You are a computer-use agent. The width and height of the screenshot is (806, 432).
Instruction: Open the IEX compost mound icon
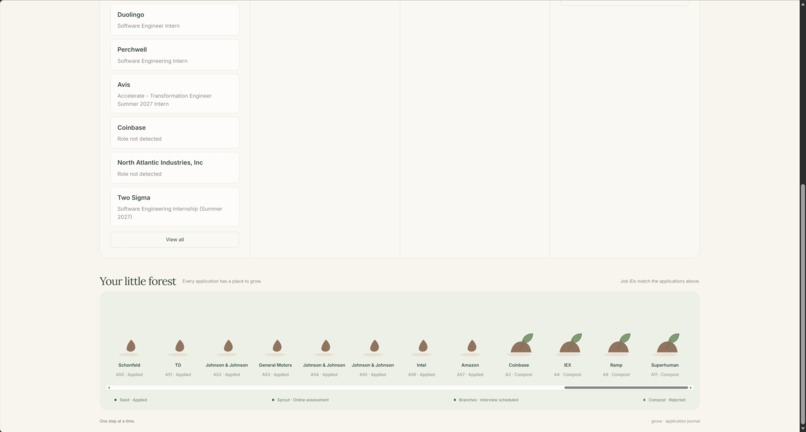point(570,344)
